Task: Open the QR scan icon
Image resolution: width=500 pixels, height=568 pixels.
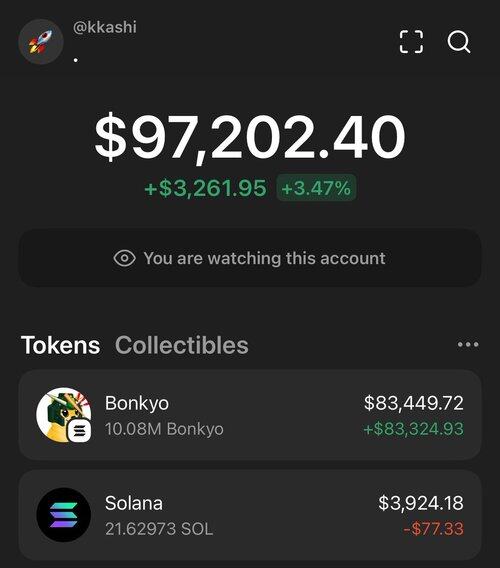Action: [x=411, y=42]
